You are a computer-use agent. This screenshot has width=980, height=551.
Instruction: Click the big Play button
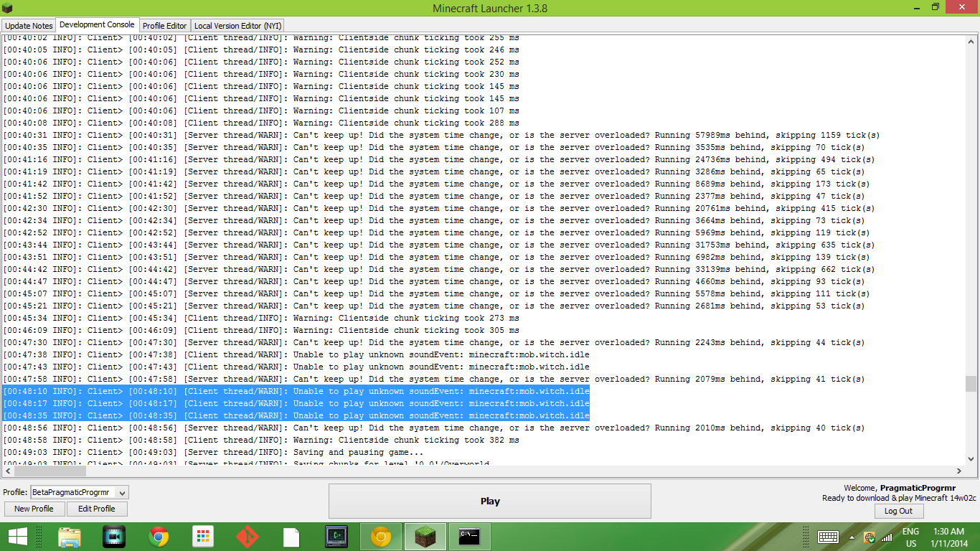pos(490,501)
